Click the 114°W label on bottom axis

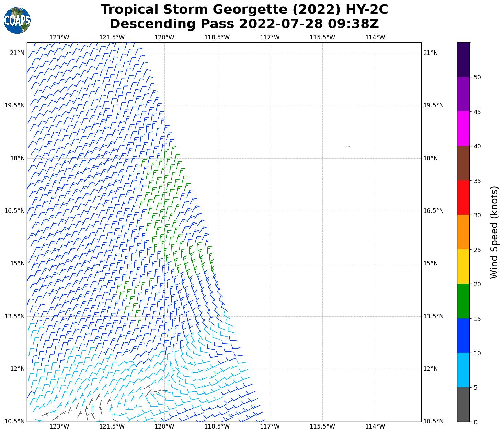coord(375,426)
